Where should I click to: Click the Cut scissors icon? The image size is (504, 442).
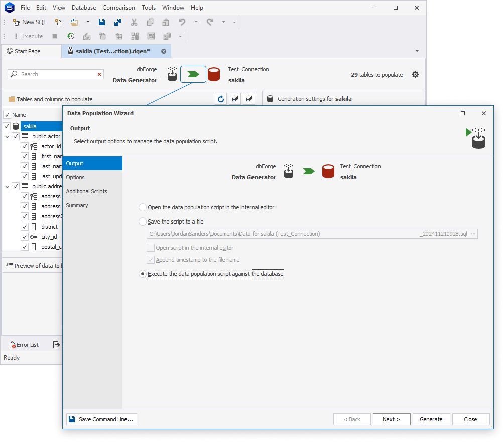pos(134,22)
